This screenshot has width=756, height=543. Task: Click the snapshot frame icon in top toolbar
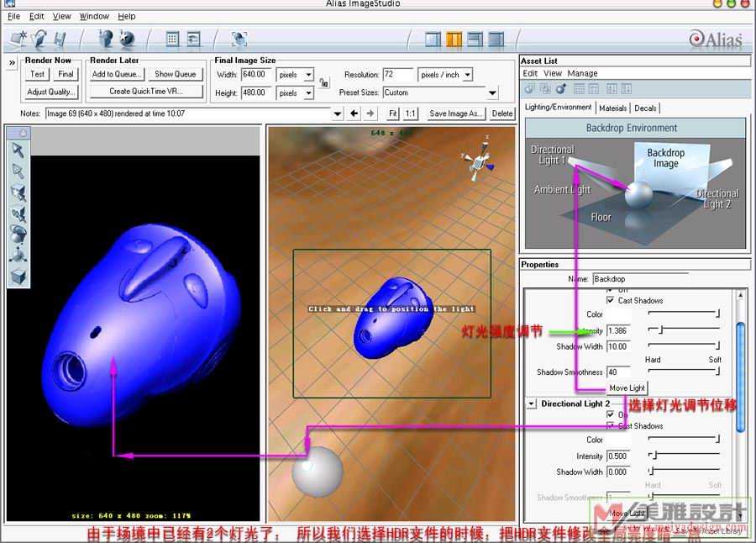coord(239,39)
